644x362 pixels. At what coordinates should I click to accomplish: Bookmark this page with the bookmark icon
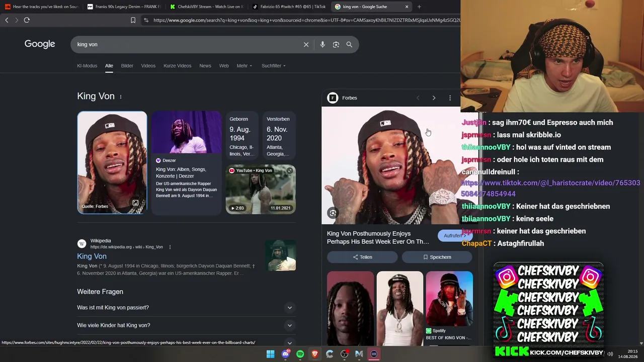133,20
